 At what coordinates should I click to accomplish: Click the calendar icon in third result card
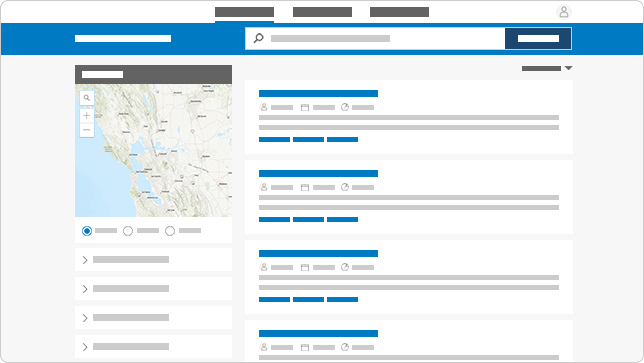tap(305, 268)
